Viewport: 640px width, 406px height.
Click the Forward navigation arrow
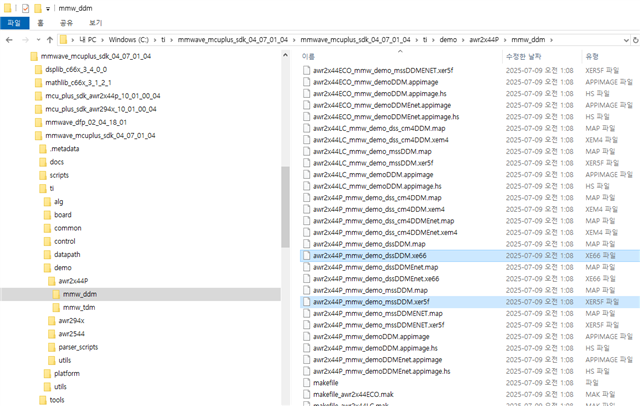coord(25,40)
